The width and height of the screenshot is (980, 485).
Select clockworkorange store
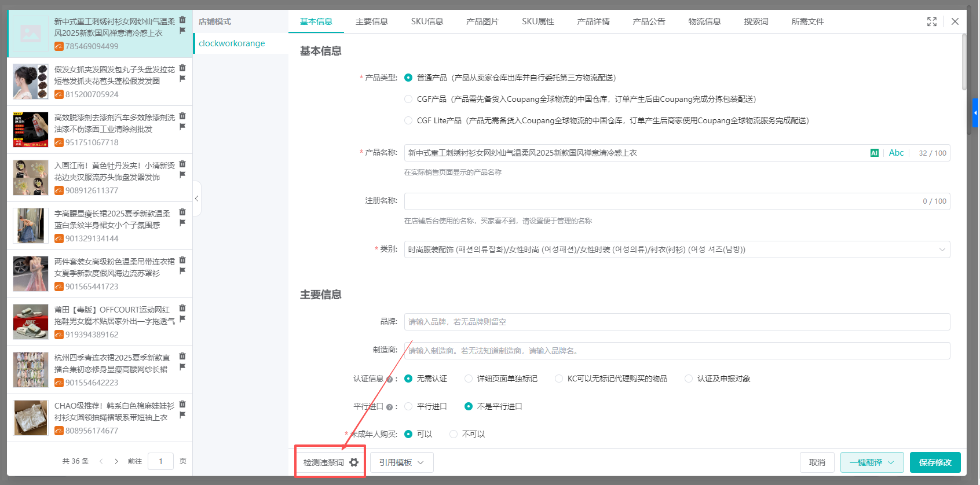click(x=232, y=43)
